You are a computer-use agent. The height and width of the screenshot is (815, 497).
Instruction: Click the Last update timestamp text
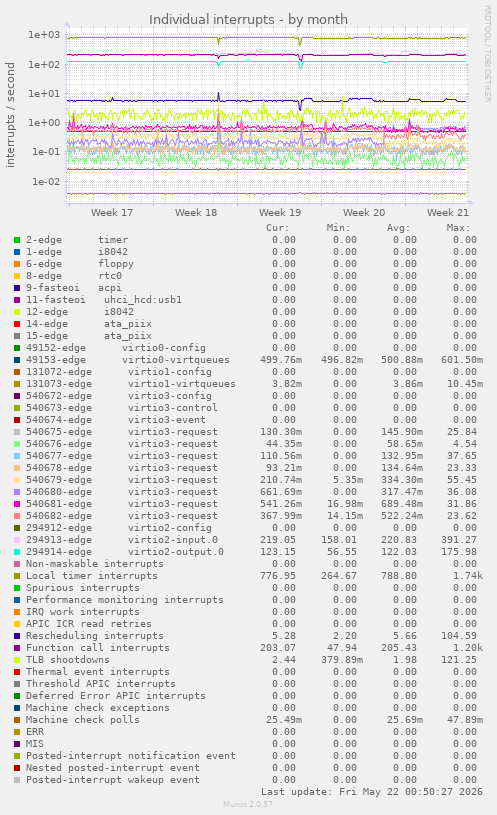(x=372, y=792)
